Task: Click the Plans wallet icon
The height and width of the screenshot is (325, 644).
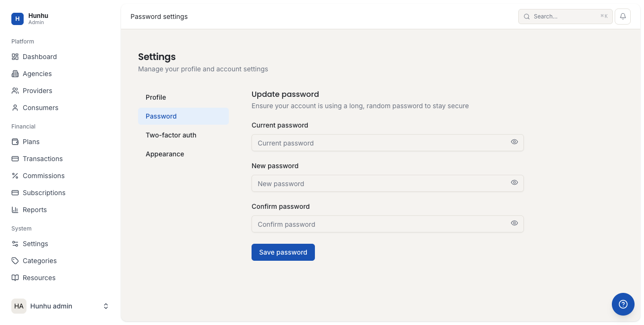Action: pyautogui.click(x=15, y=142)
